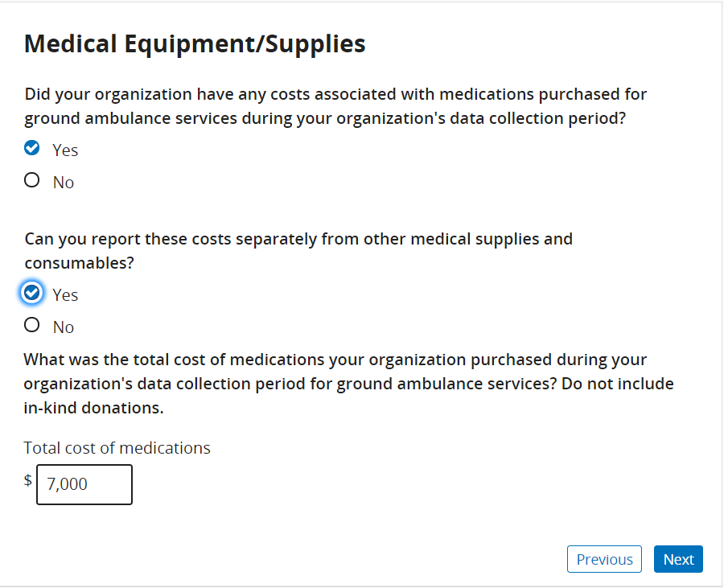The height and width of the screenshot is (588, 724).
Task: Click the 'Total cost of medications' field label
Action: (117, 448)
